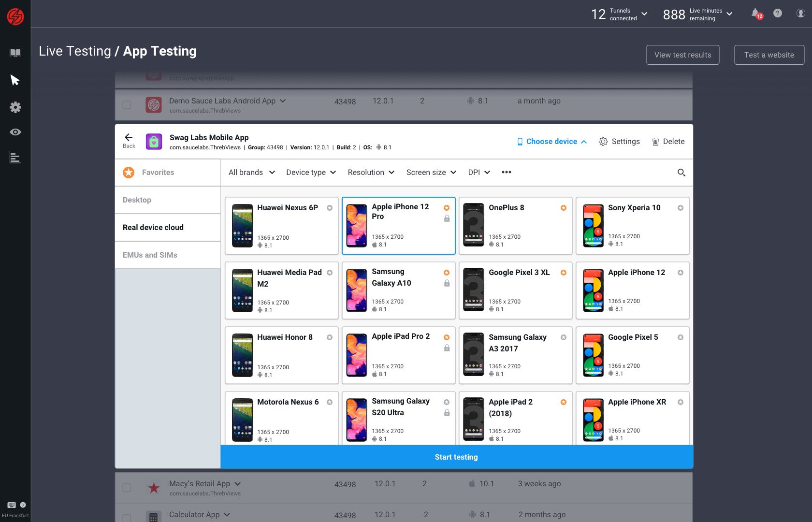This screenshot has width=812, height=522.
Task: Open the automation gear icon in sidebar
Action: pos(15,107)
